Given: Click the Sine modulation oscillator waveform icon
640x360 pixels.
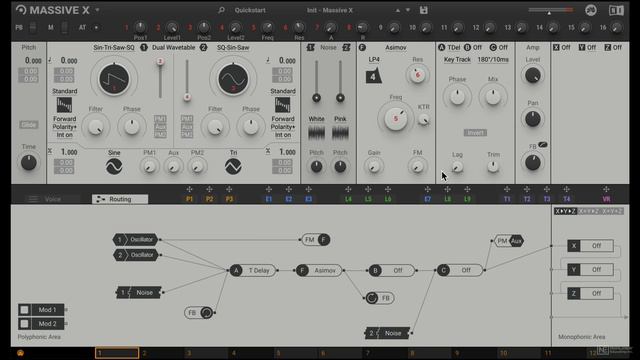Looking at the screenshot, I should [x=114, y=167].
